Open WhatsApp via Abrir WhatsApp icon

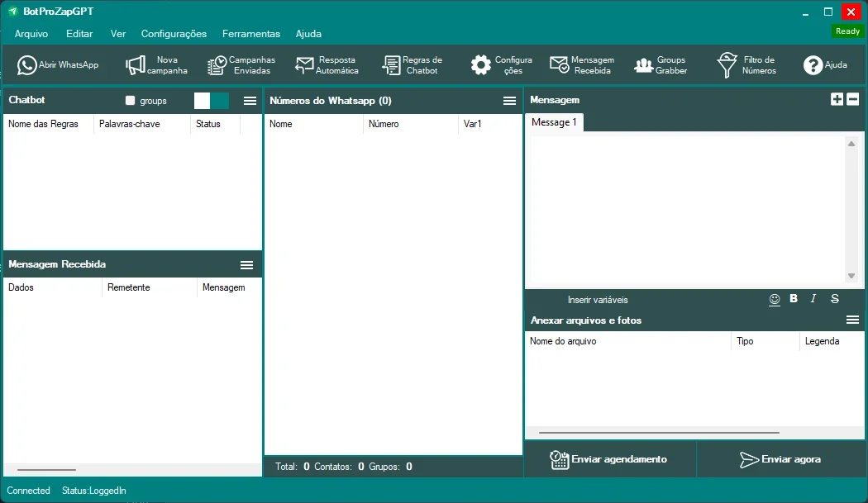[26, 65]
